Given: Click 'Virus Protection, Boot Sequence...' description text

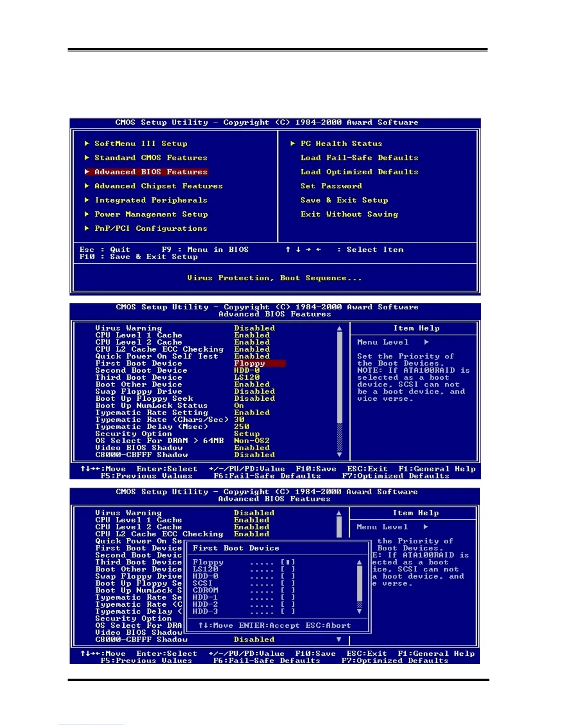Looking at the screenshot, I should (274, 278).
